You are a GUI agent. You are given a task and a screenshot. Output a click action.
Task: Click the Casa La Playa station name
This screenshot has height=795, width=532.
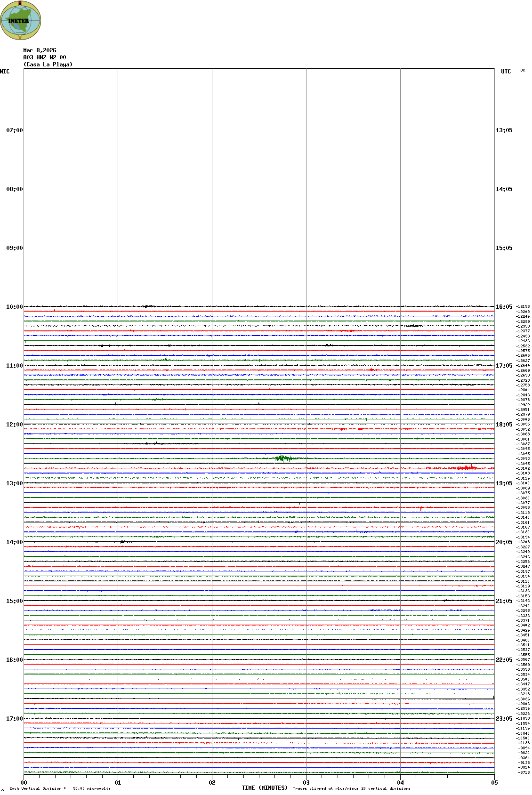tap(48, 64)
